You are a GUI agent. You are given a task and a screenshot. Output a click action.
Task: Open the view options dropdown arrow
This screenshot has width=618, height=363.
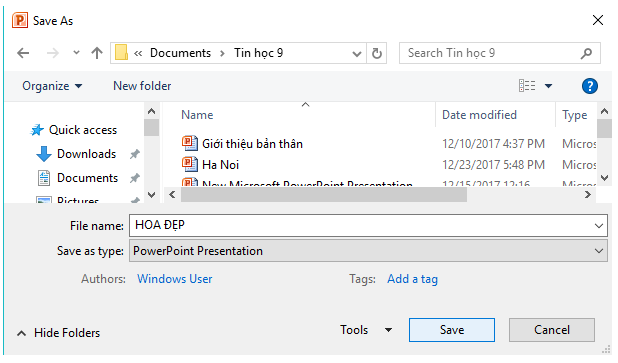coord(548,86)
